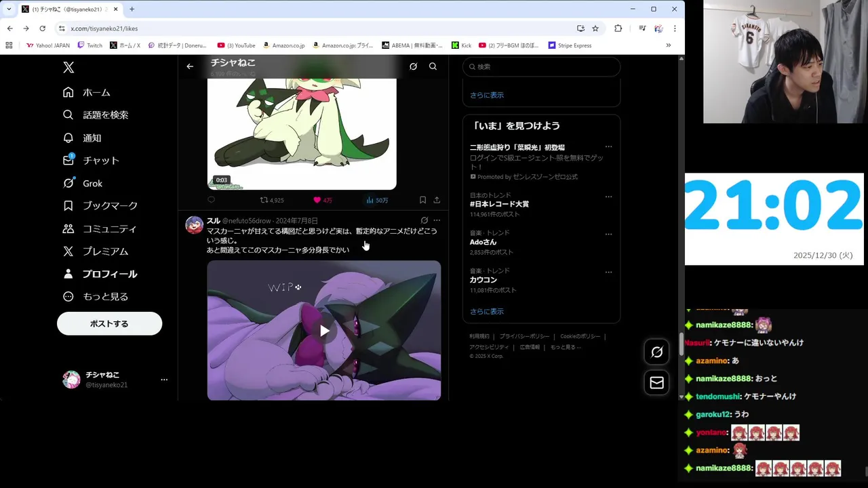Screen dimensions: 868x488
Task: Open a new browser tab
Action: [x=132, y=9]
